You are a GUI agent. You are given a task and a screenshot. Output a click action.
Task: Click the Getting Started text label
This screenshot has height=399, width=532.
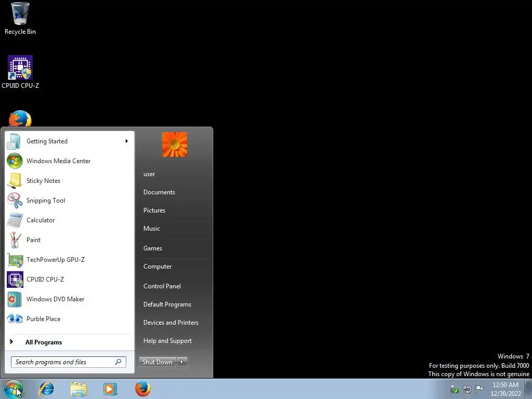(47, 141)
